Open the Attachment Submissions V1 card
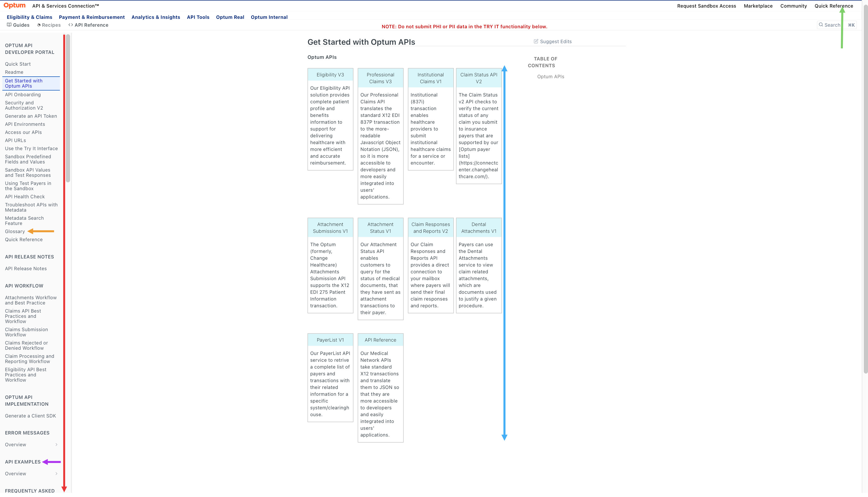This screenshot has height=497, width=868. 330,265
